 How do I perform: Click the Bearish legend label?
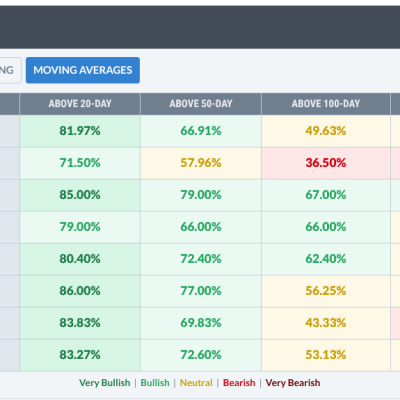coord(239,383)
